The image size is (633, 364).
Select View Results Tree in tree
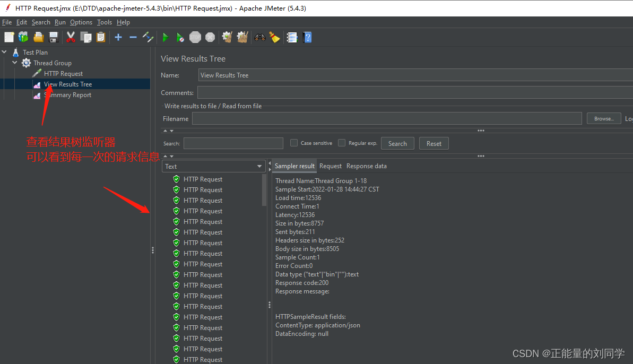tap(68, 84)
